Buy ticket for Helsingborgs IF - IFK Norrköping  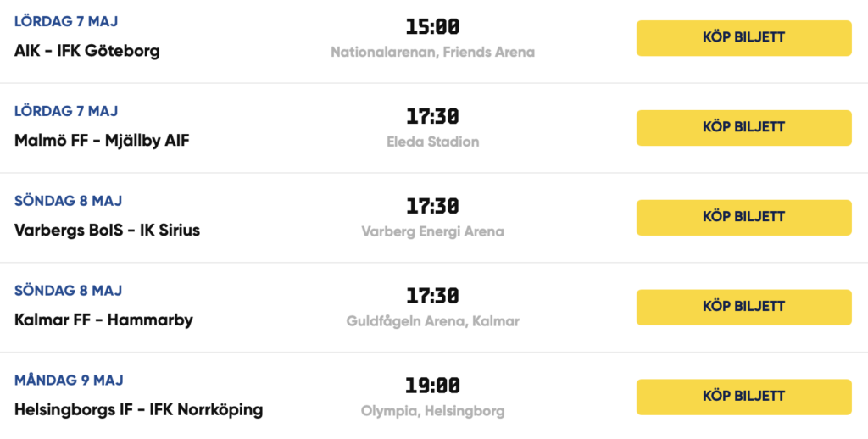click(743, 397)
